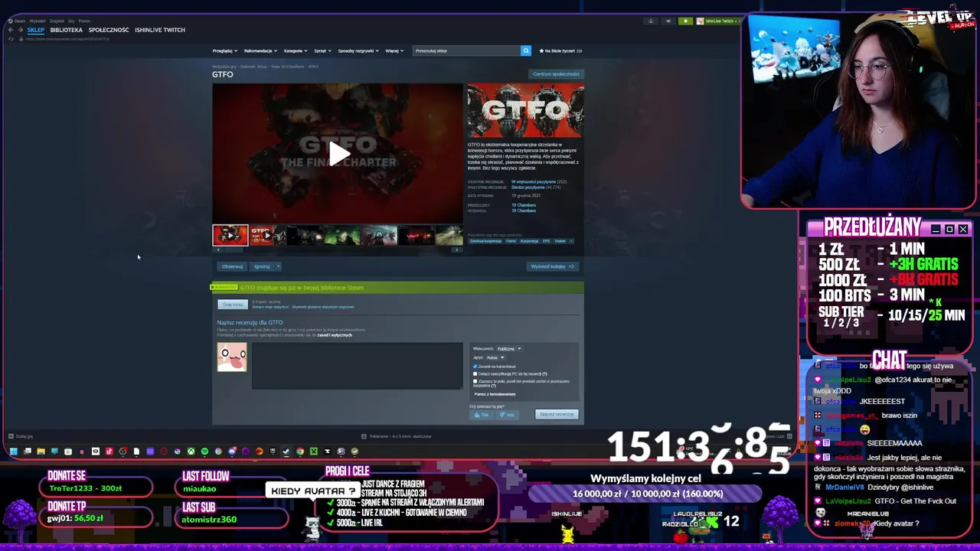Open Steam taskbar icon
Image resolution: width=980 pixels, height=551 pixels.
point(286,452)
